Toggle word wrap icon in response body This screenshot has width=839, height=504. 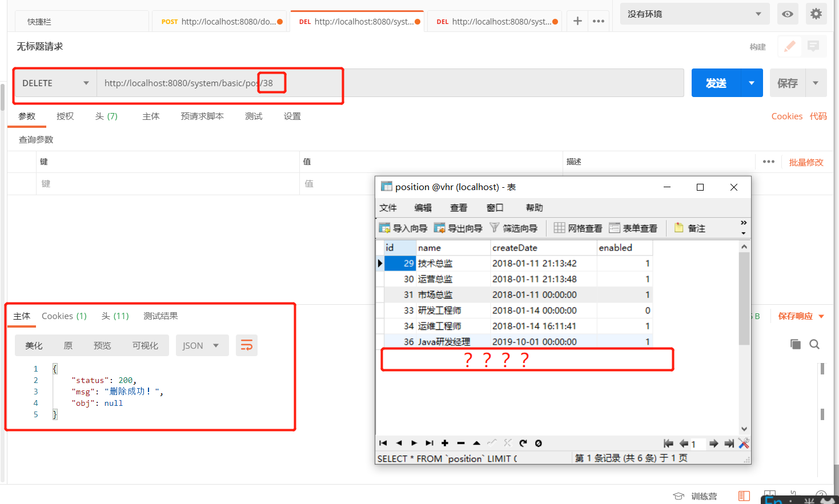247,345
